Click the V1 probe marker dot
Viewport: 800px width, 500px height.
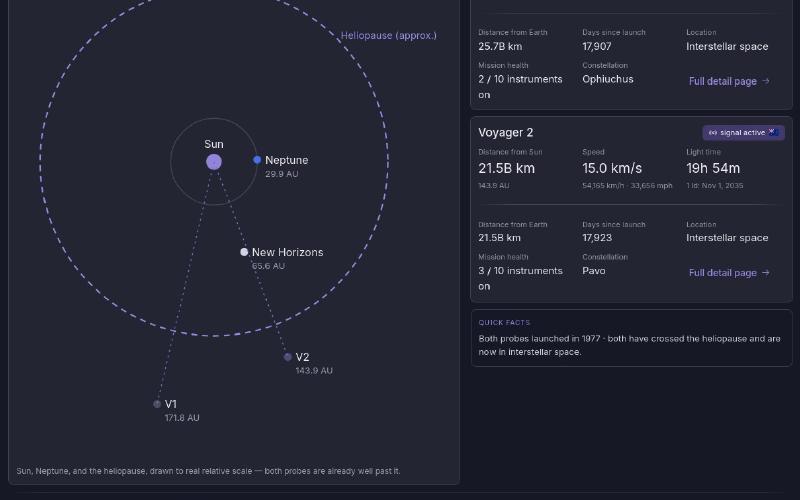[x=157, y=404]
